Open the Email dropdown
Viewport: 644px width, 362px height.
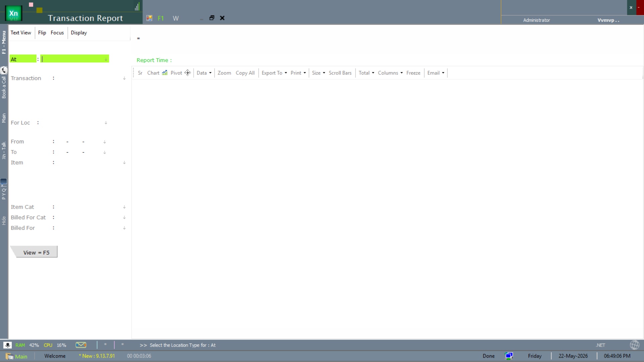coord(436,73)
